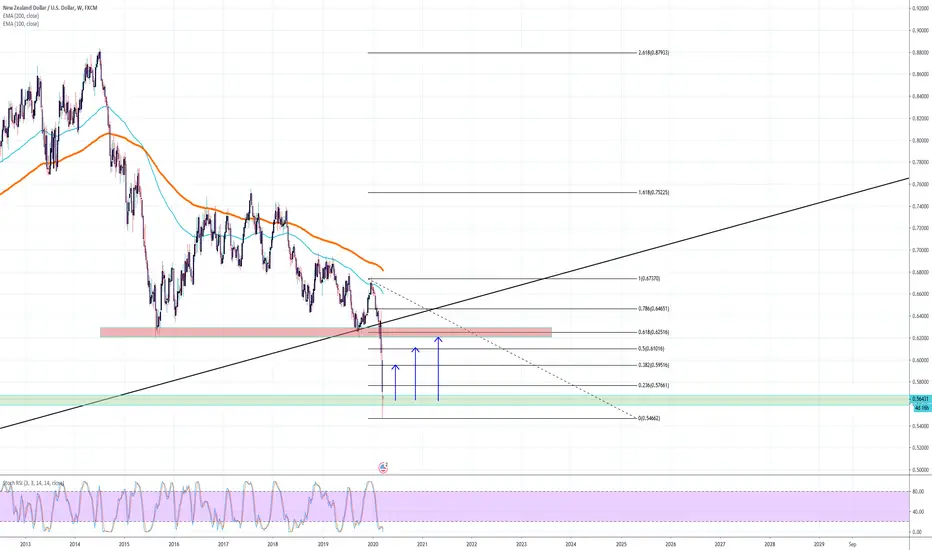Viewport: 932px width, 550px height.
Task: Click the 0.70000 price axis label
Action: [x=921, y=250]
